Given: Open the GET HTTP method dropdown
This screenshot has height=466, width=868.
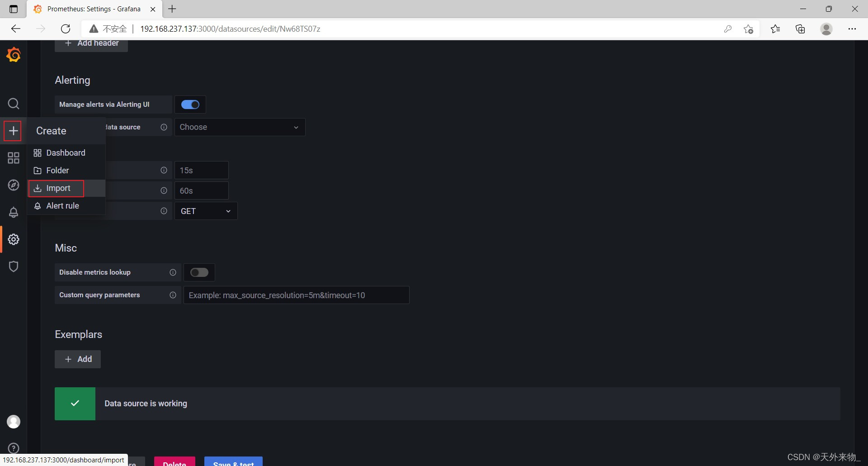Looking at the screenshot, I should coord(206,211).
